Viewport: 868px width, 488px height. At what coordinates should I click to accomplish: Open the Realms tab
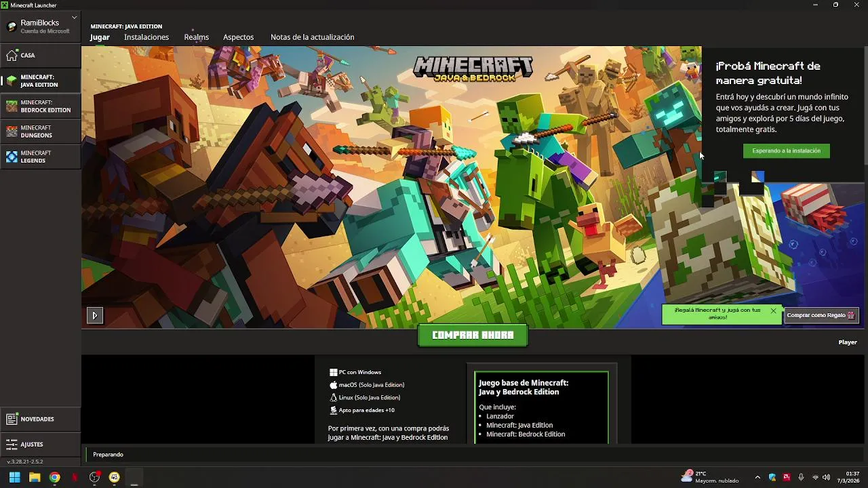(197, 37)
